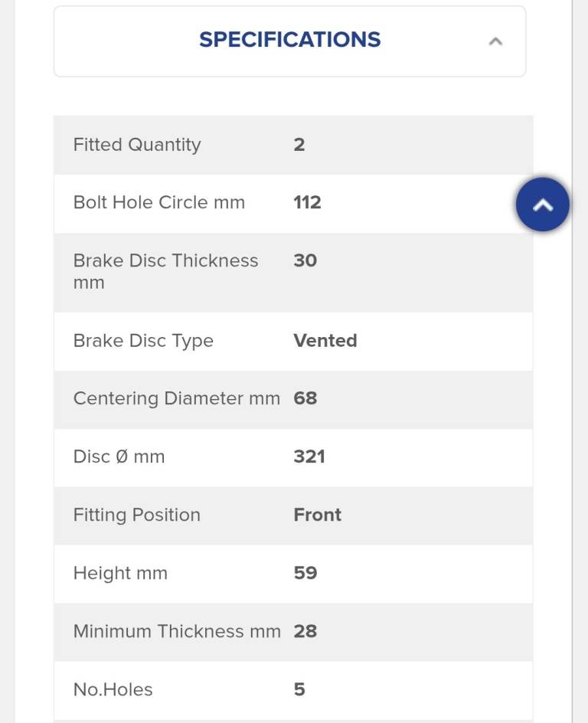Screen dimensions: 588x723
Task: Click the Disc Ø mm label
Action: click(x=119, y=457)
